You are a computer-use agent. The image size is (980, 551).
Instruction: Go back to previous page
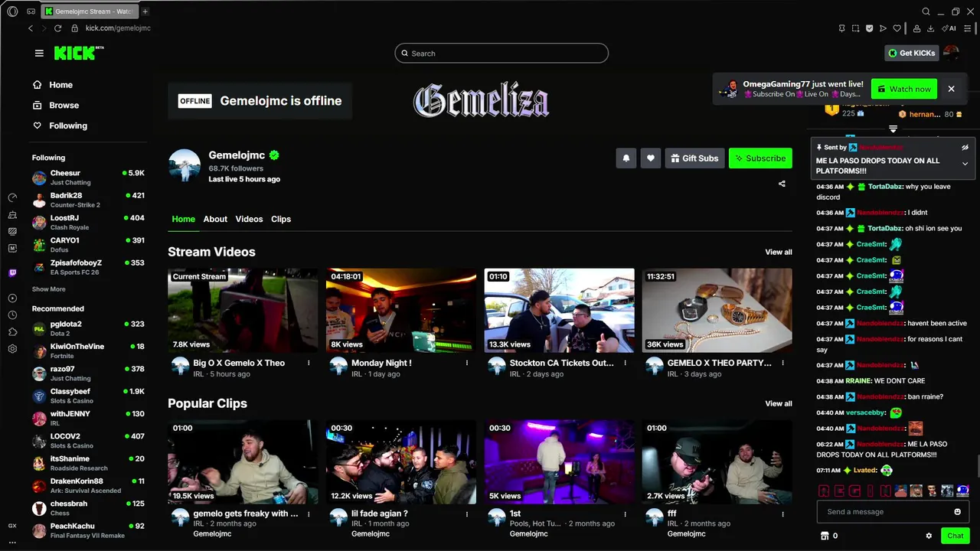pos(31,28)
